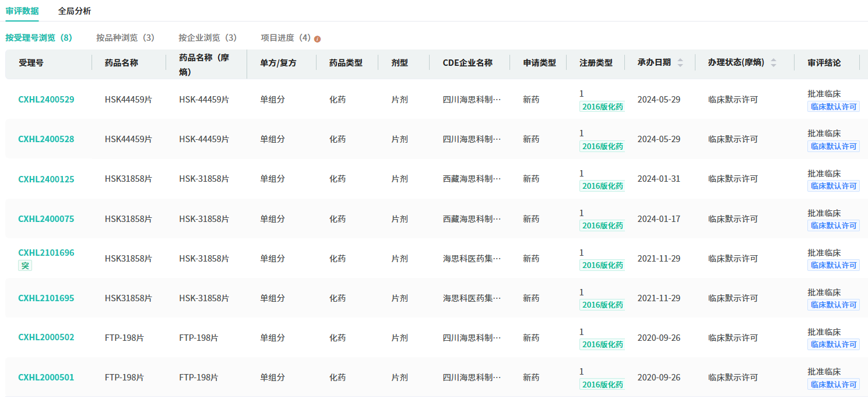Click the CXHL2000502 acceptance number link
Screen dimensions: 868x402
pyautogui.click(x=46, y=337)
